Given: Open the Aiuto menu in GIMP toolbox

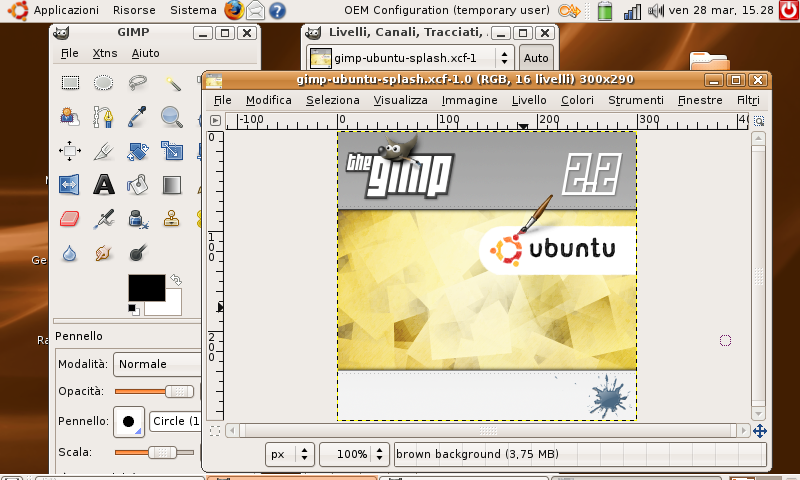Looking at the screenshot, I should [145, 53].
